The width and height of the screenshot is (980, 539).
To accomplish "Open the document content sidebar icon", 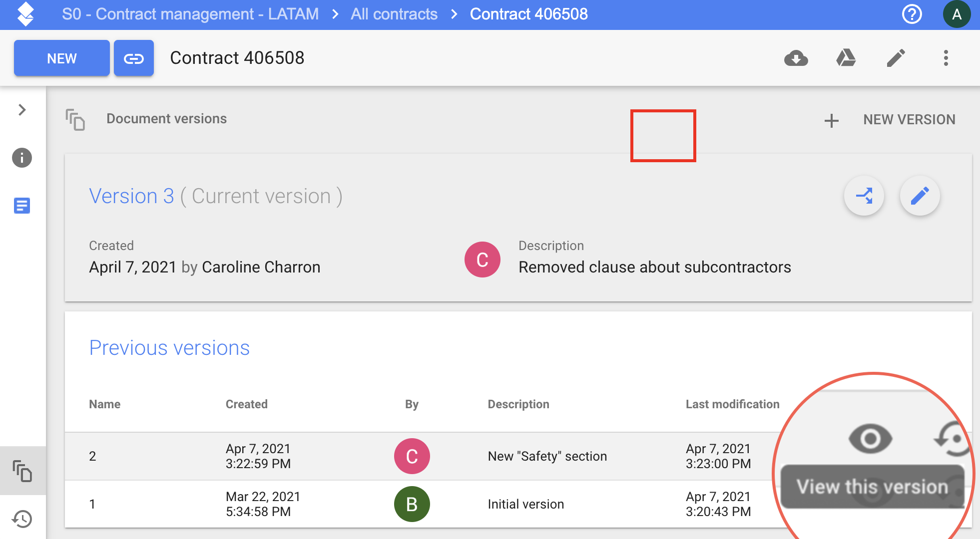I will pyautogui.click(x=22, y=205).
